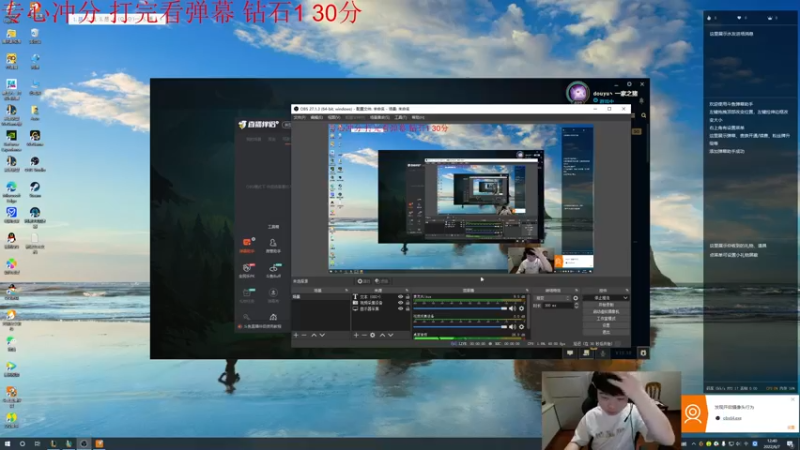The height and width of the screenshot is (450, 800).
Task: Open gear settings for the first mixer channel
Action: pos(521,308)
